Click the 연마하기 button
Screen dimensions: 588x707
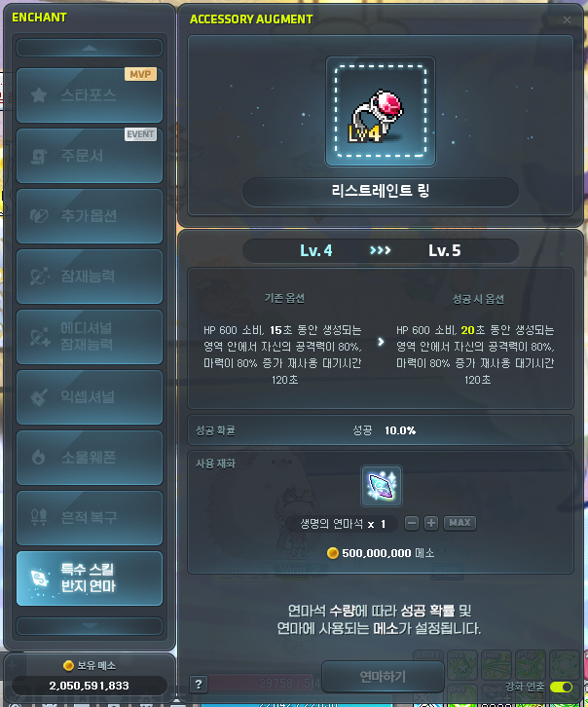coord(383,677)
